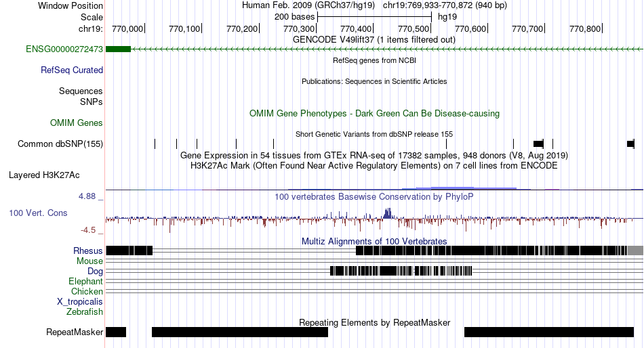Click the Multiz Alignments of 100 Vertebrates title
The height and width of the screenshot is (348, 644).
coord(374,241)
